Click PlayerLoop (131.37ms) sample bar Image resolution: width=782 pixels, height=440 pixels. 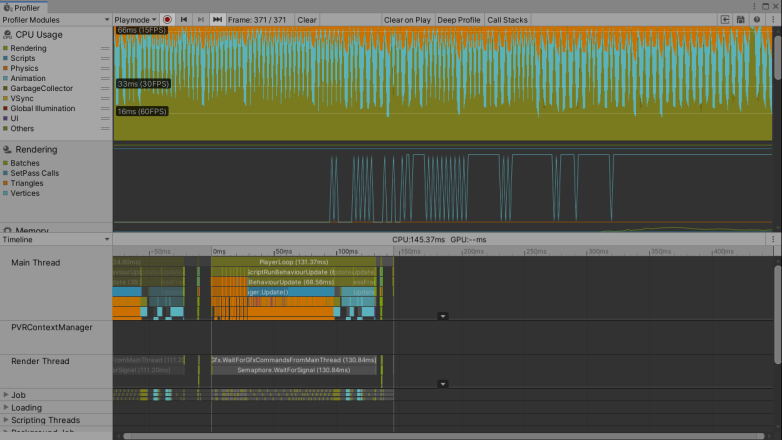point(294,262)
